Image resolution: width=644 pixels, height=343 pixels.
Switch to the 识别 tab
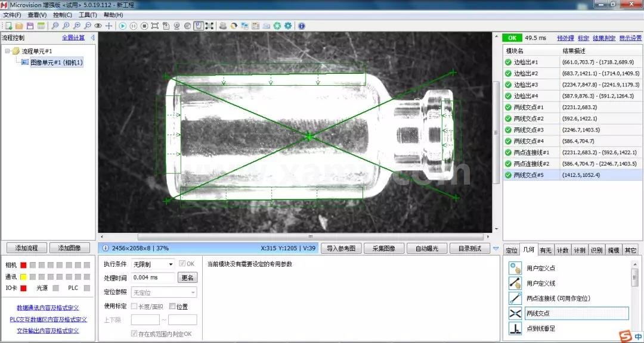(x=596, y=250)
